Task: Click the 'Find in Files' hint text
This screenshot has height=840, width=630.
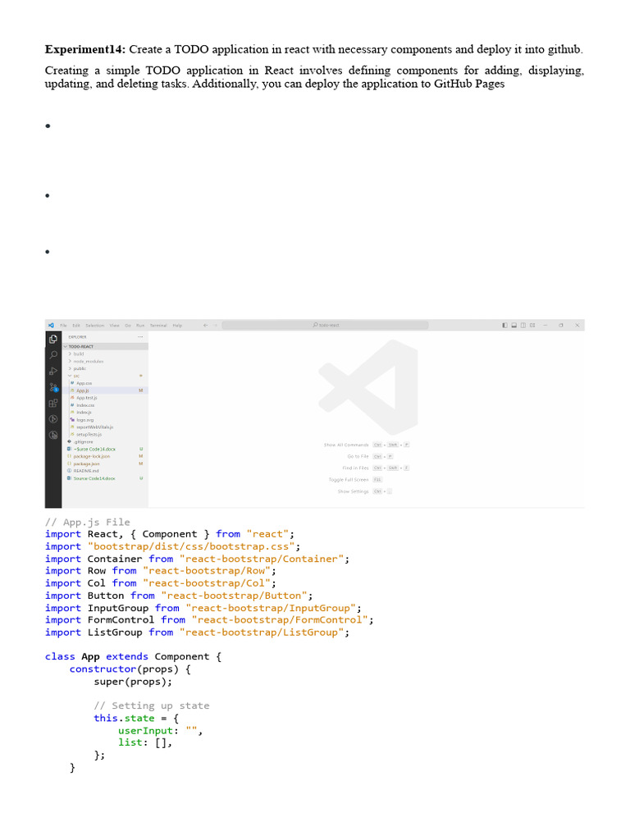Action: click(356, 468)
